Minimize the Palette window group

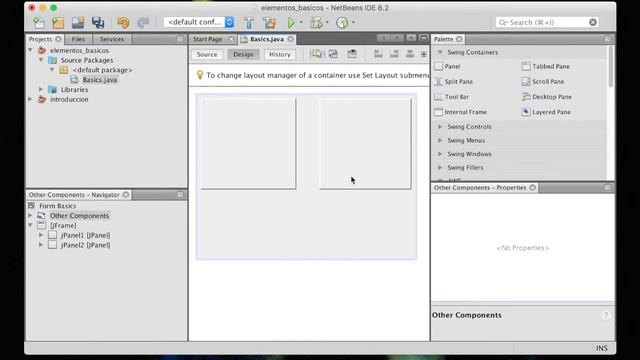(607, 39)
